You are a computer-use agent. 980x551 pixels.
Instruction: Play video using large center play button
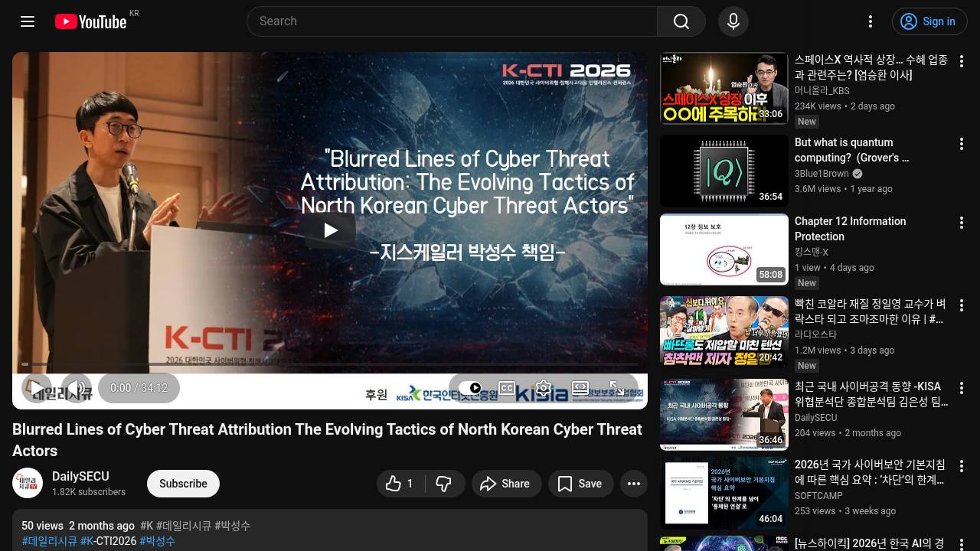click(330, 230)
